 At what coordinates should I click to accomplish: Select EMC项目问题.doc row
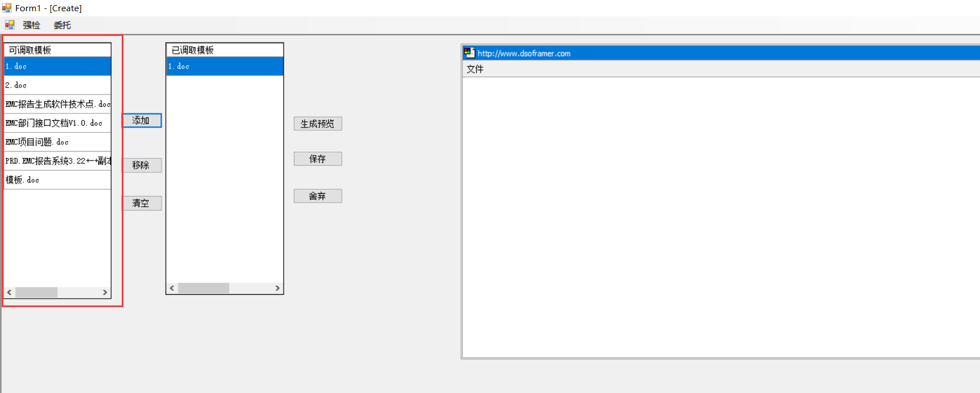point(57,142)
